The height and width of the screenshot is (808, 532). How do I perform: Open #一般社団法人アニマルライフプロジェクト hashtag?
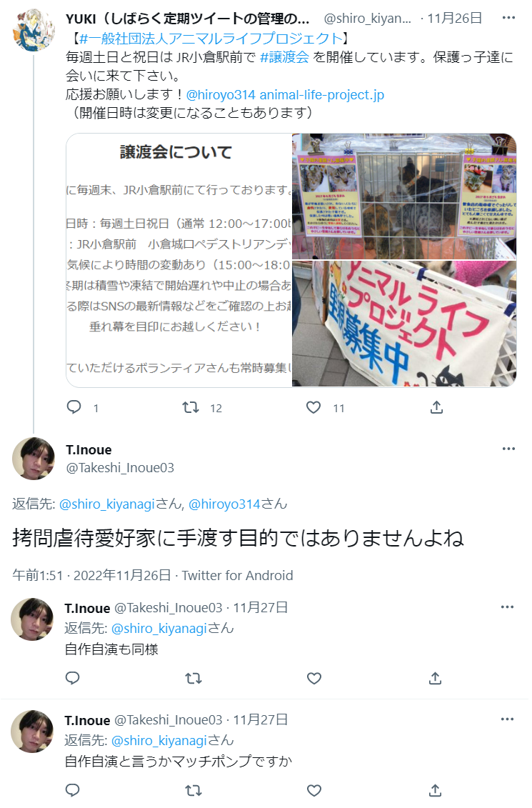(211, 38)
